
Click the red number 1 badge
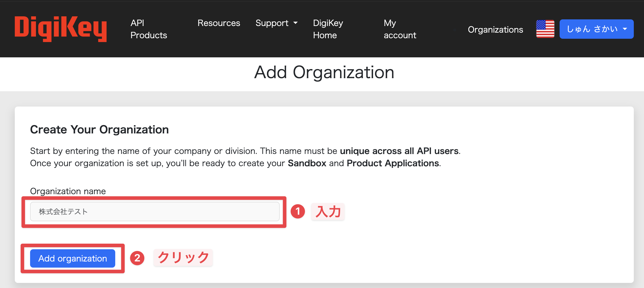[x=298, y=211]
